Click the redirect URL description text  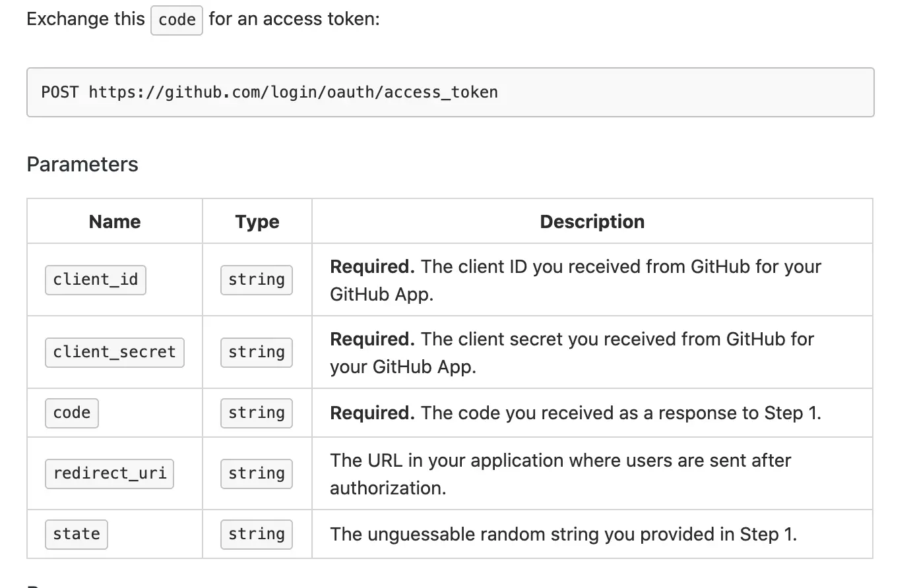560,474
